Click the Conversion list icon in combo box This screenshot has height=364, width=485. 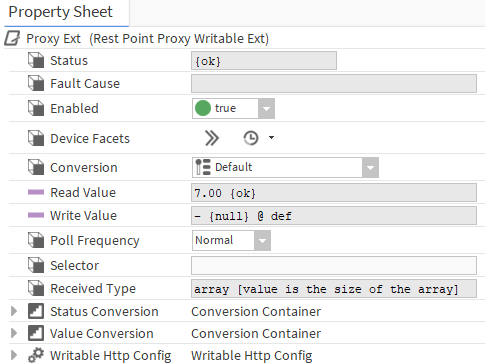tap(203, 167)
